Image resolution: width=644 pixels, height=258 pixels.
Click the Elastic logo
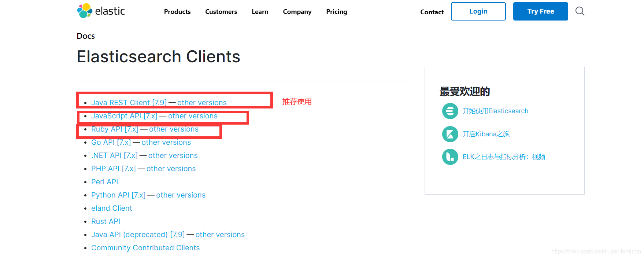coord(101,11)
